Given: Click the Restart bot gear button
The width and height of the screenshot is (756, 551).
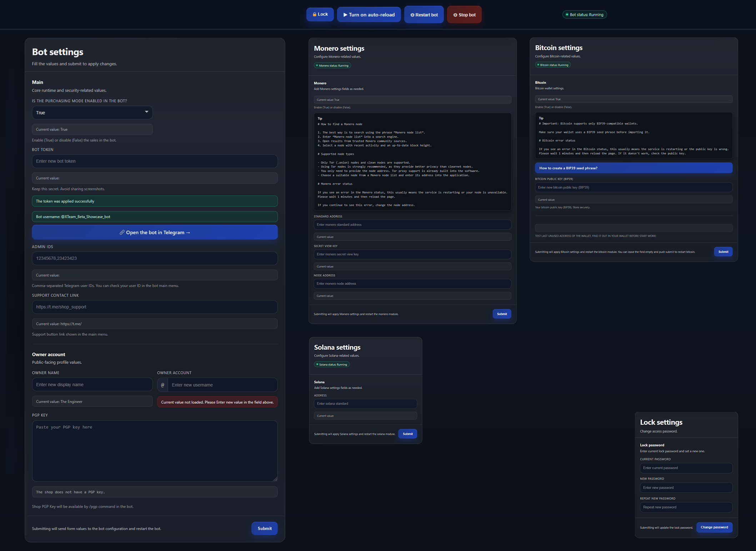Looking at the screenshot, I should pos(424,15).
